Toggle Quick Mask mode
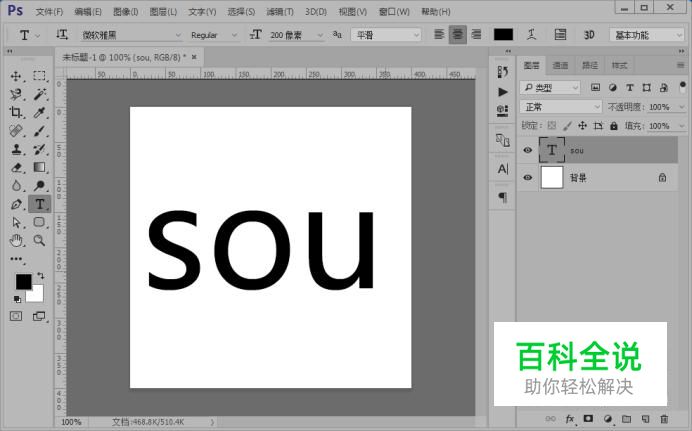692x431 pixels. point(16,316)
